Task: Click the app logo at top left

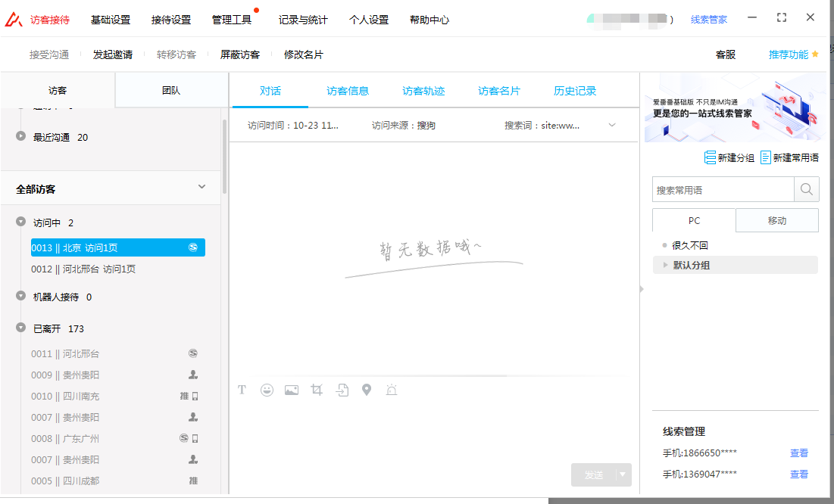Action: click(14, 20)
